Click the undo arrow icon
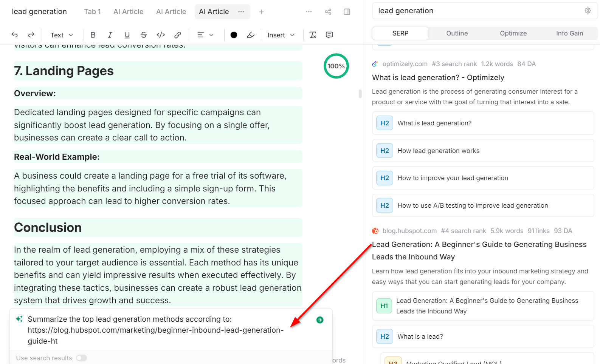The height and width of the screenshot is (364, 600). 15,35
